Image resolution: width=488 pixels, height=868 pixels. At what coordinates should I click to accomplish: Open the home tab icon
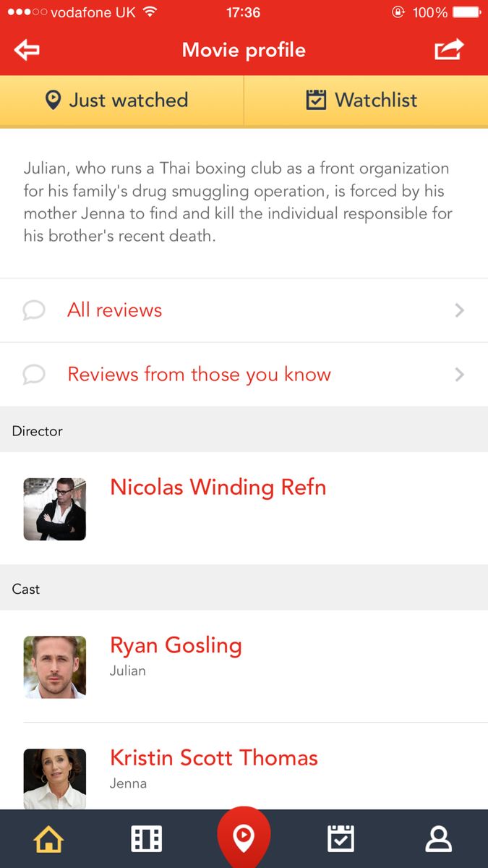coord(48,839)
